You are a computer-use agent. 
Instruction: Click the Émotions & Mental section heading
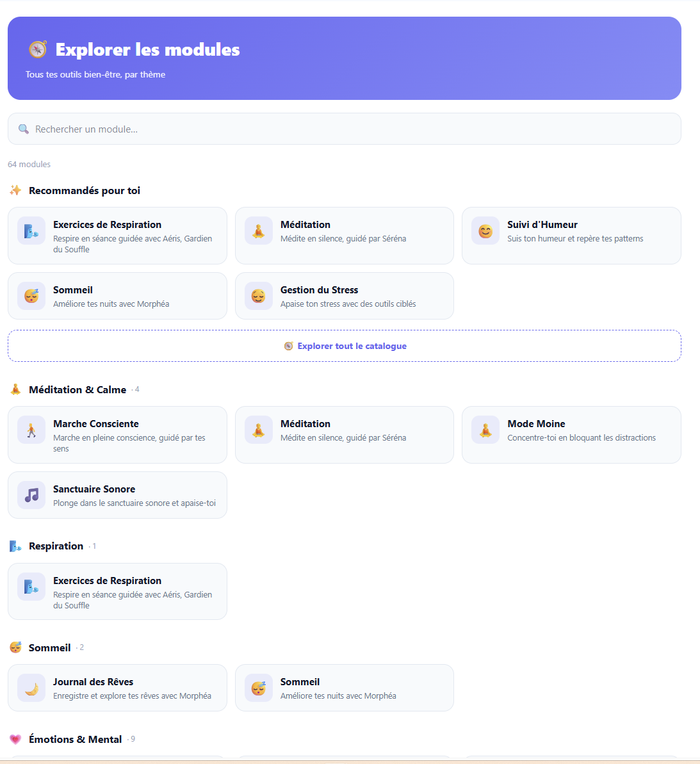coord(75,739)
